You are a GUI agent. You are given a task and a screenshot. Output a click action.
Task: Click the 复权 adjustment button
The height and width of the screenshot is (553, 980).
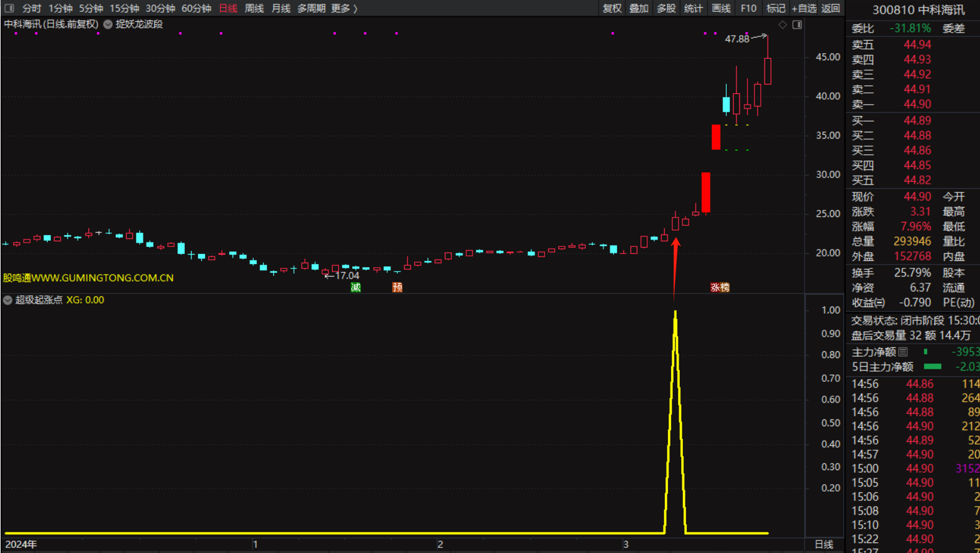tap(612, 8)
